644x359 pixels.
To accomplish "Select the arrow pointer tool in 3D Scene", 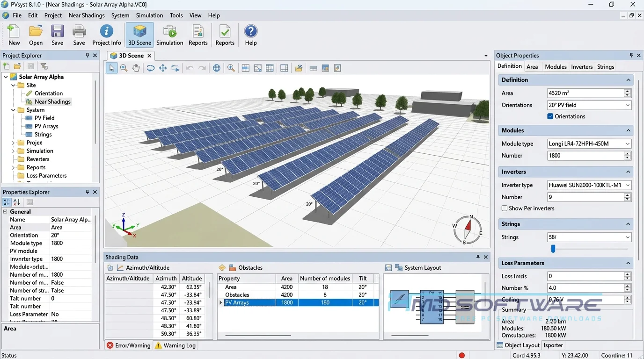I will tap(111, 68).
